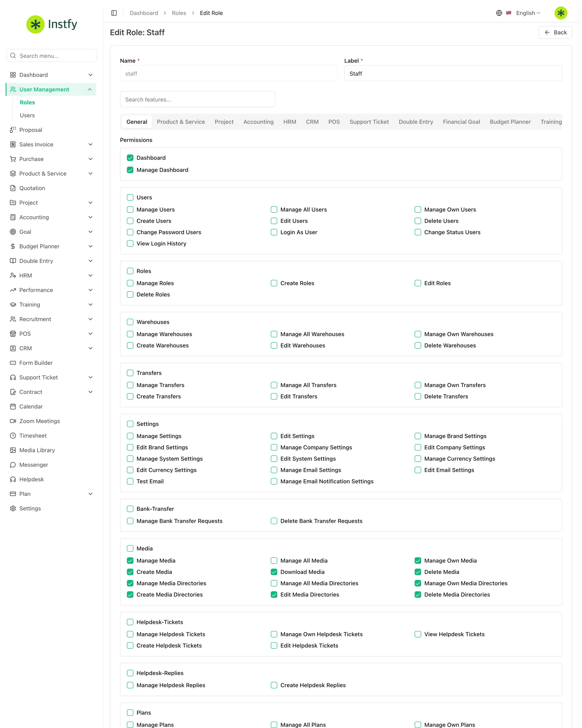The height and width of the screenshot is (728, 582).
Task: Uncheck the Download Media checkbox
Action: click(274, 572)
